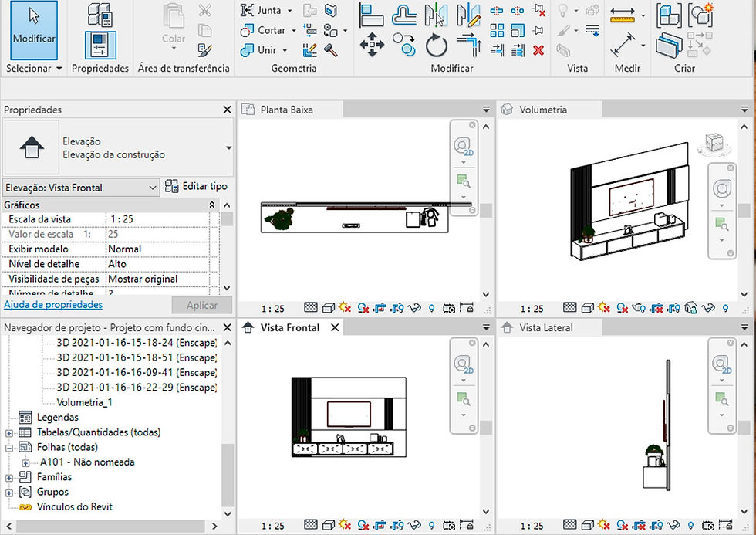This screenshot has height=535, width=756.
Task: Select the Align tool in the Modificar panel
Action: (371, 15)
